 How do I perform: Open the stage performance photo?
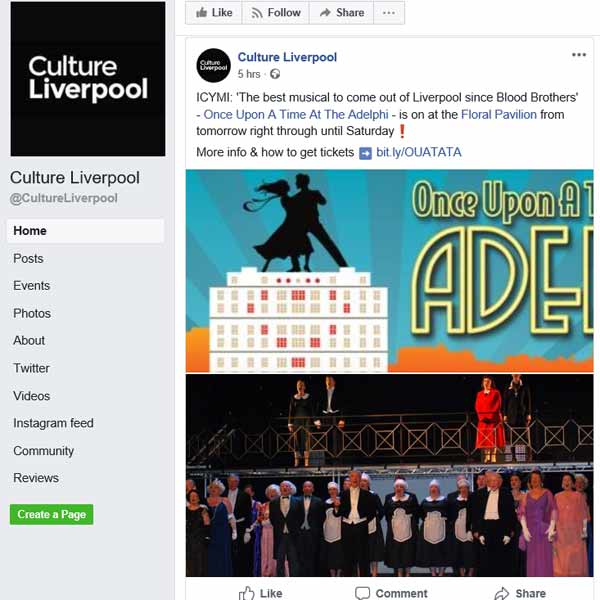(390, 475)
